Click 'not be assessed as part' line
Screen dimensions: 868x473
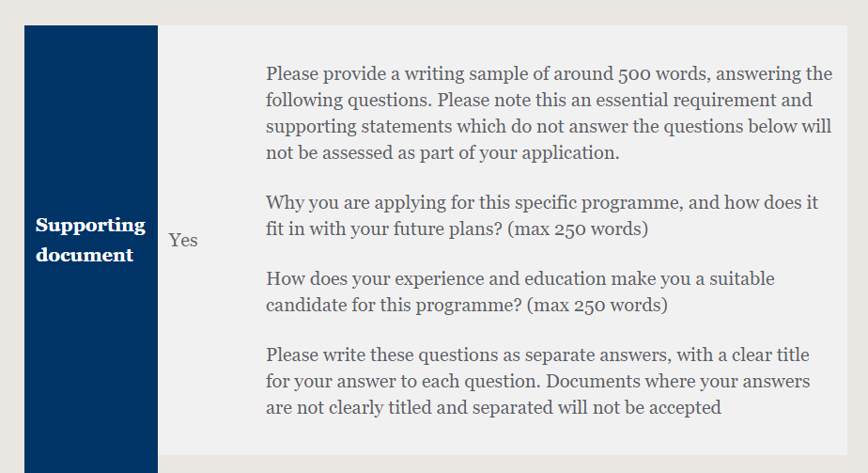pos(442,153)
